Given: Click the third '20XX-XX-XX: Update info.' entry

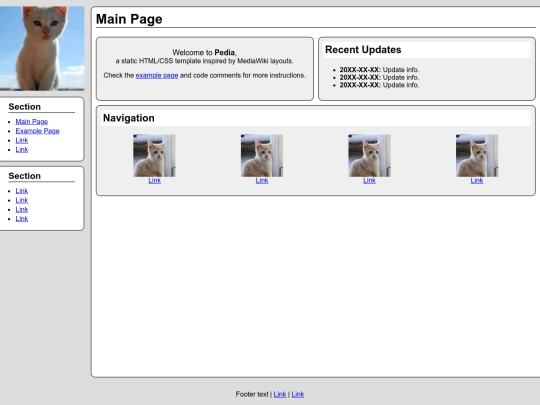Looking at the screenshot, I should coord(379,85).
